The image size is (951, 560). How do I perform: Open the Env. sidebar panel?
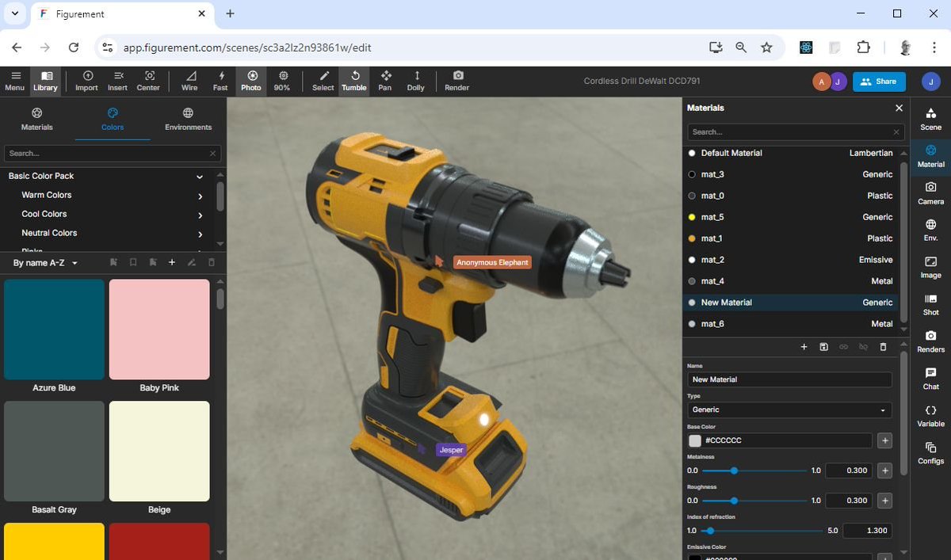[x=930, y=230]
